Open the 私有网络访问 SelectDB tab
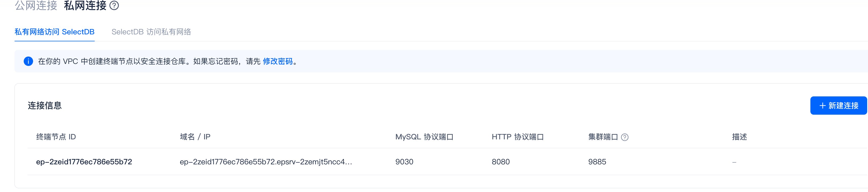 55,32
